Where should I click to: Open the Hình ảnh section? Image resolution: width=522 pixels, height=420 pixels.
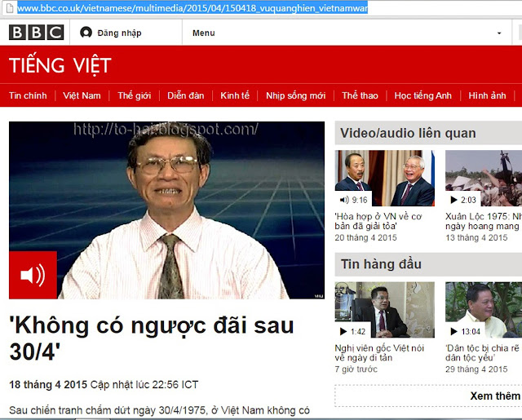point(487,95)
